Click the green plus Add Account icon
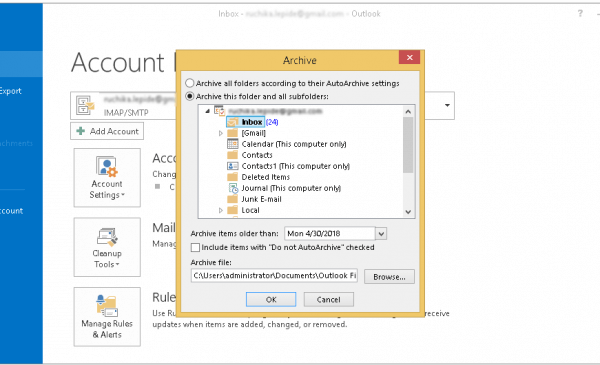Screen dimensions: 600x365 tap(81, 131)
